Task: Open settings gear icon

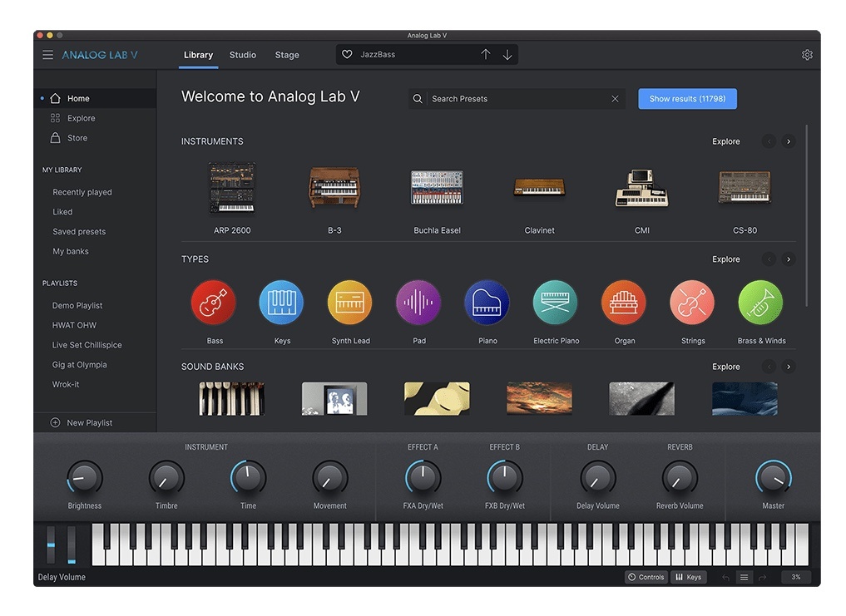Action: tap(807, 55)
